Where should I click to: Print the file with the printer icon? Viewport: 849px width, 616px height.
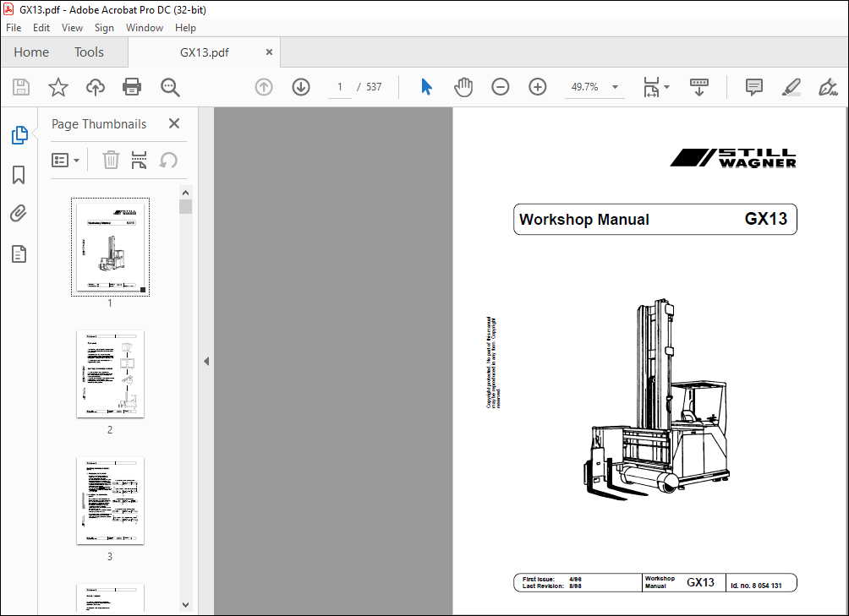pos(132,87)
